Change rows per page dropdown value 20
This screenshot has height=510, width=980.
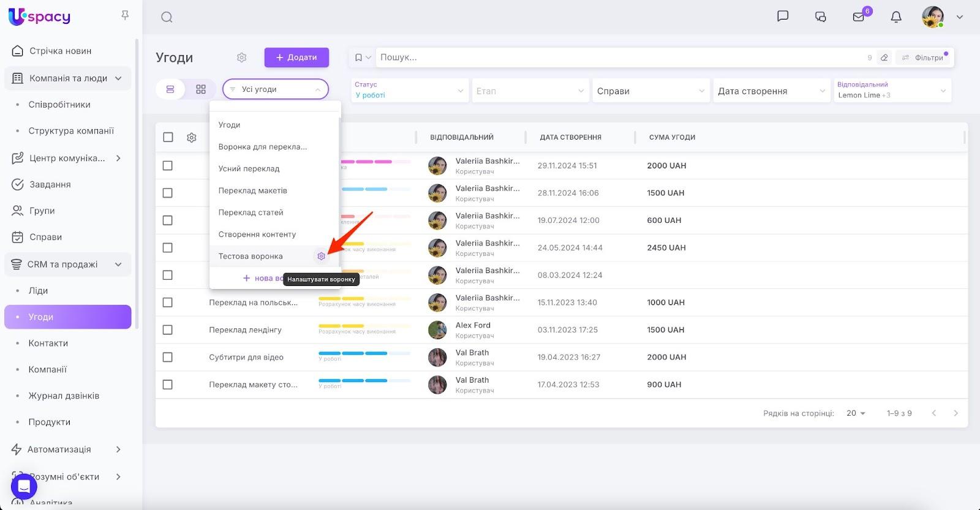856,413
